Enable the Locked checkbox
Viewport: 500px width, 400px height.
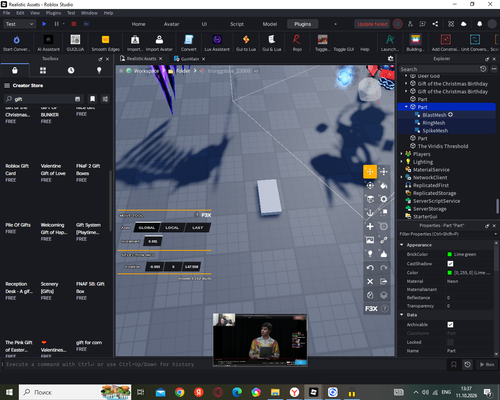(450, 342)
